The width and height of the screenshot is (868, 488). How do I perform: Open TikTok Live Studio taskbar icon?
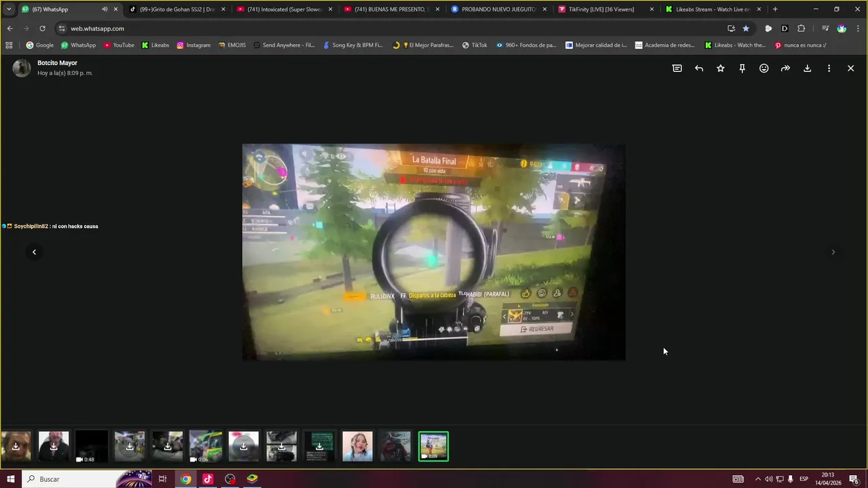208,479
